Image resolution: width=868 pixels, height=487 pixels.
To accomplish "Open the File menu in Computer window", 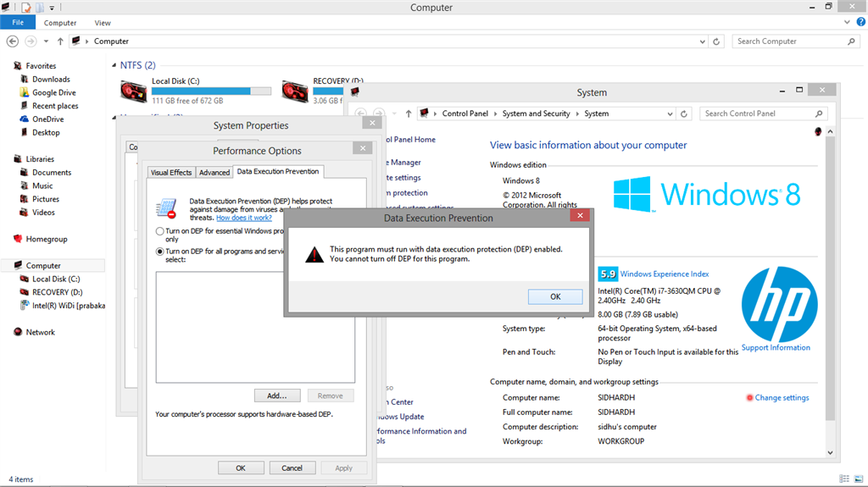I will click(18, 23).
